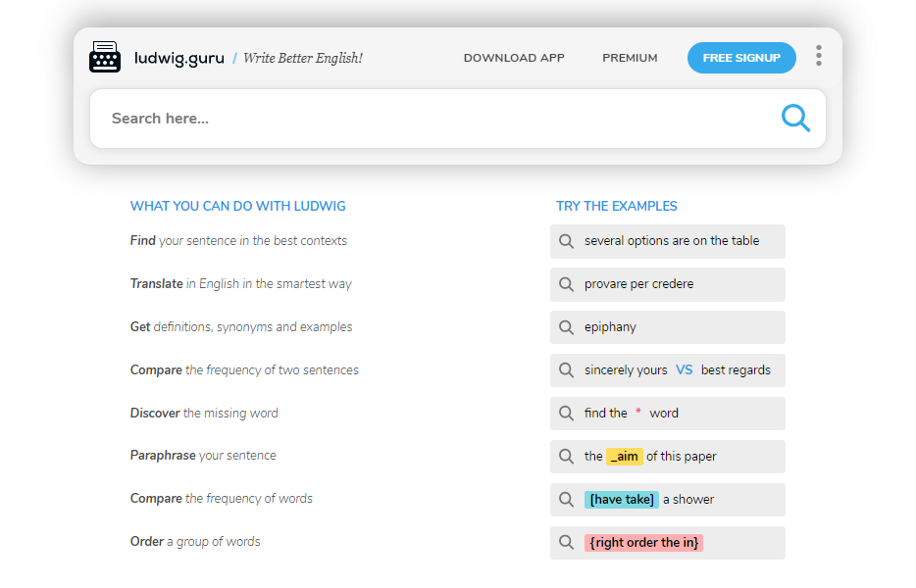Click the blue VS comparison marker

coord(685,369)
